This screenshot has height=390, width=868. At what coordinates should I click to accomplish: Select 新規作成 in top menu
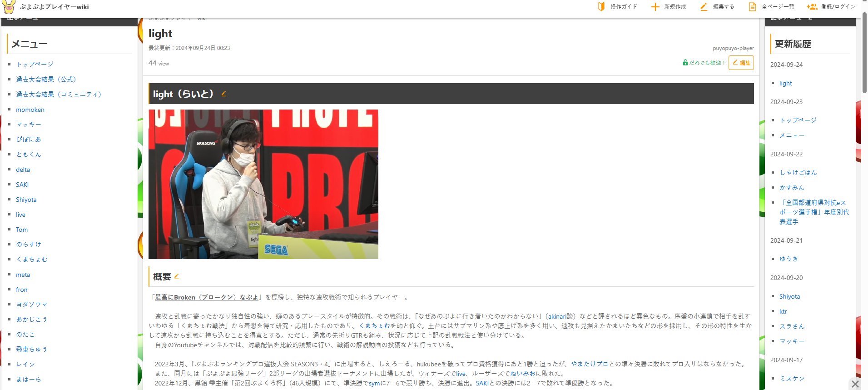675,7
